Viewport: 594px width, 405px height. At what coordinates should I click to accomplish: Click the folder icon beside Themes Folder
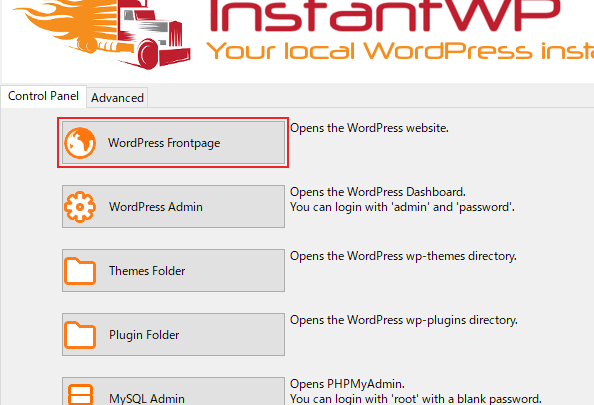(80, 271)
